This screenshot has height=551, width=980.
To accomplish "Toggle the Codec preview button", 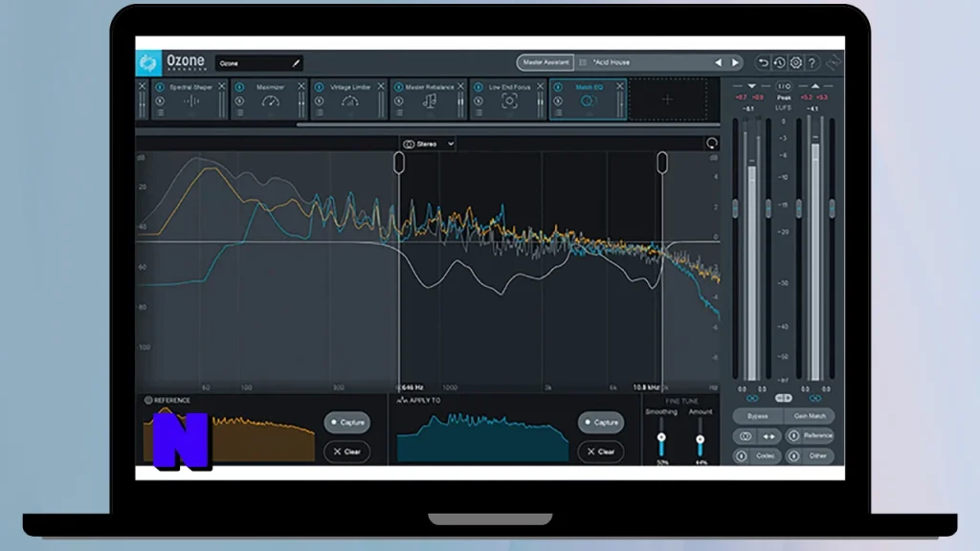I will (x=758, y=456).
